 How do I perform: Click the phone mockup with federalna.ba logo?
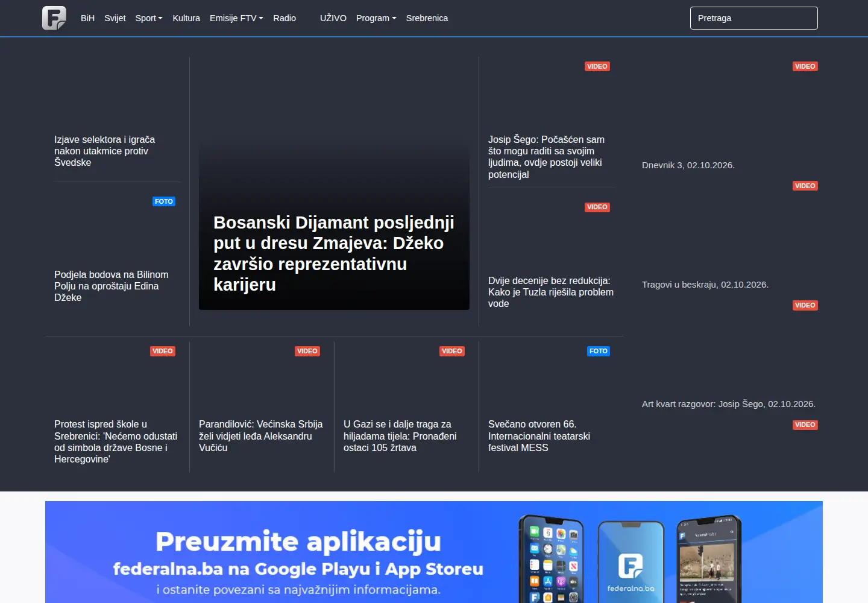pos(631,563)
